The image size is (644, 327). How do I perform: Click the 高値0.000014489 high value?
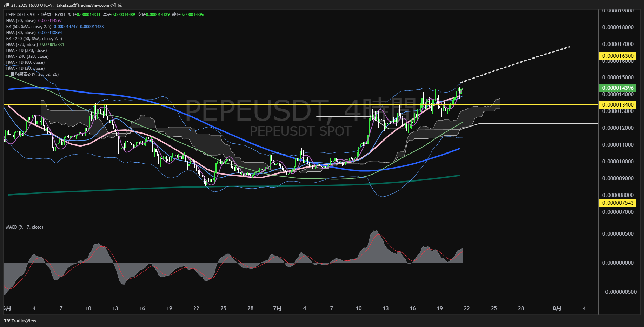[119, 15]
